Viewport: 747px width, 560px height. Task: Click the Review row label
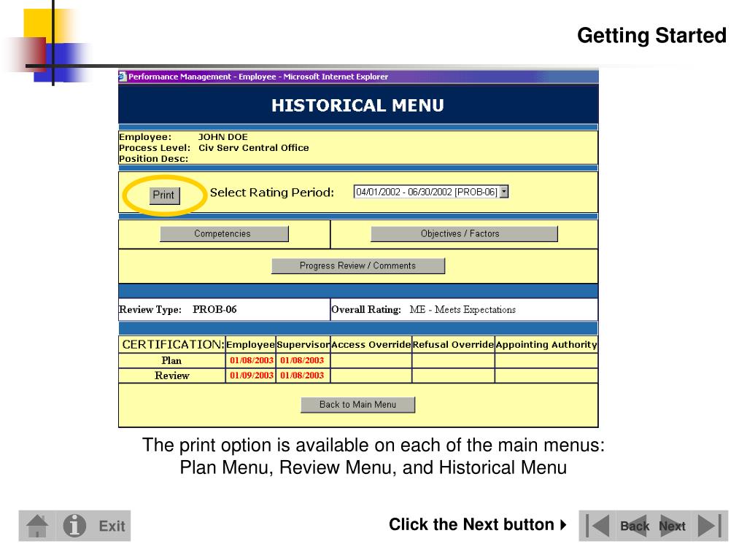(x=172, y=376)
